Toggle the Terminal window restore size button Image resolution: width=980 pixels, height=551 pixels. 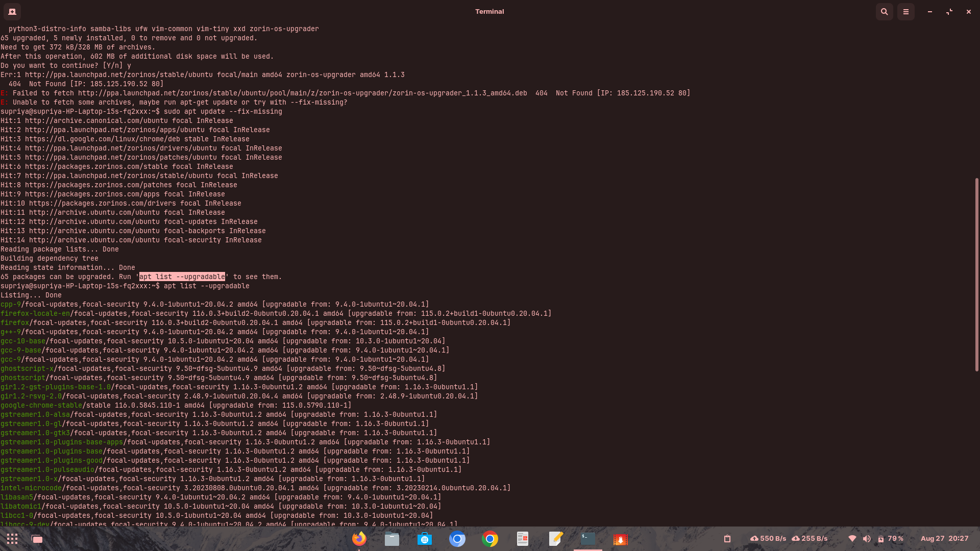click(x=949, y=11)
